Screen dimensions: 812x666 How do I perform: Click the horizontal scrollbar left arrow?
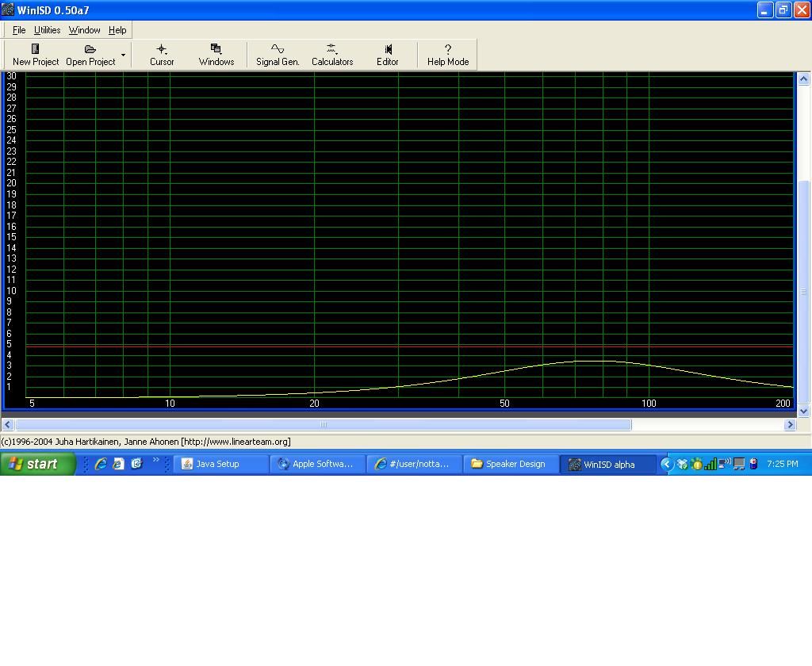[7, 425]
